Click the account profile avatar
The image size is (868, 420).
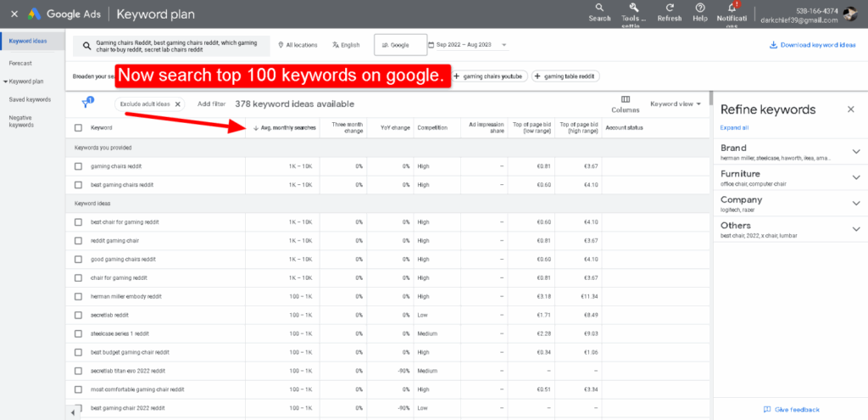pyautogui.click(x=850, y=15)
